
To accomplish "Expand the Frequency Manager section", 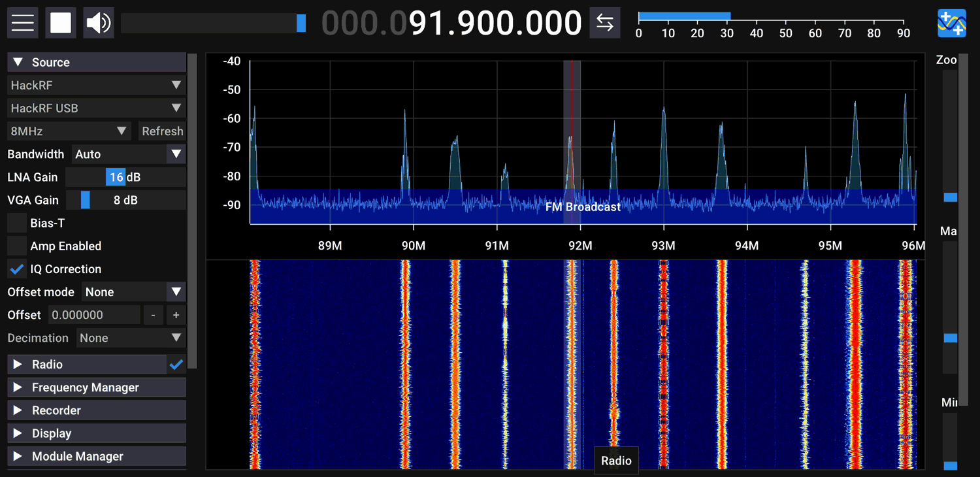I will coord(97,387).
